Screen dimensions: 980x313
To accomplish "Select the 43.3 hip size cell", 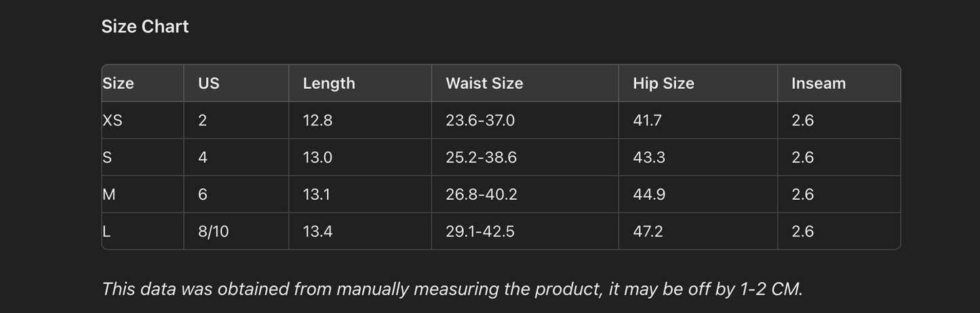I will (649, 157).
